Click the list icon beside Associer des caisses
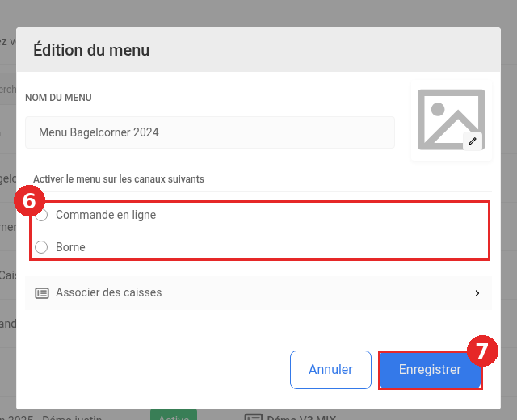 pos(42,292)
